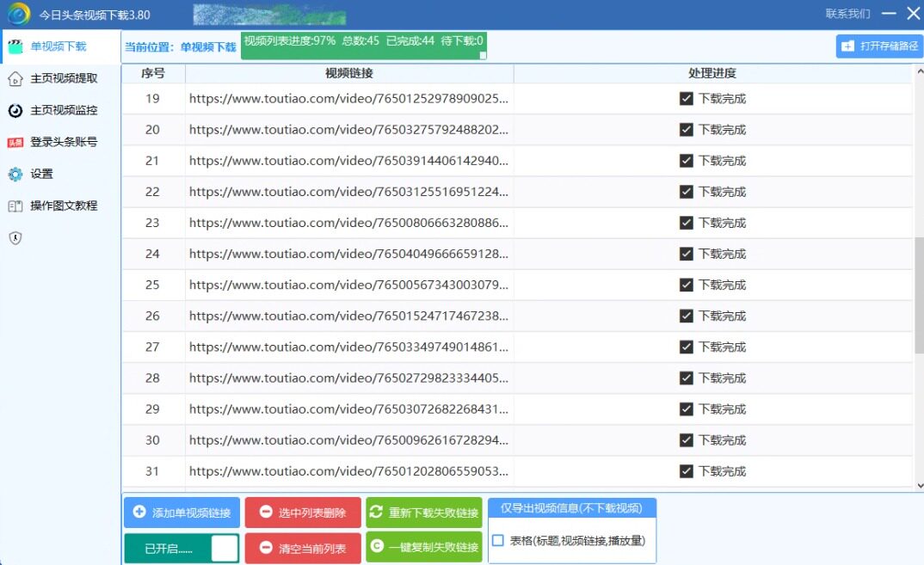Screen dimensions: 924x565
Task: Click the minus icon in 选中列表删除 button
Action: 266,512
